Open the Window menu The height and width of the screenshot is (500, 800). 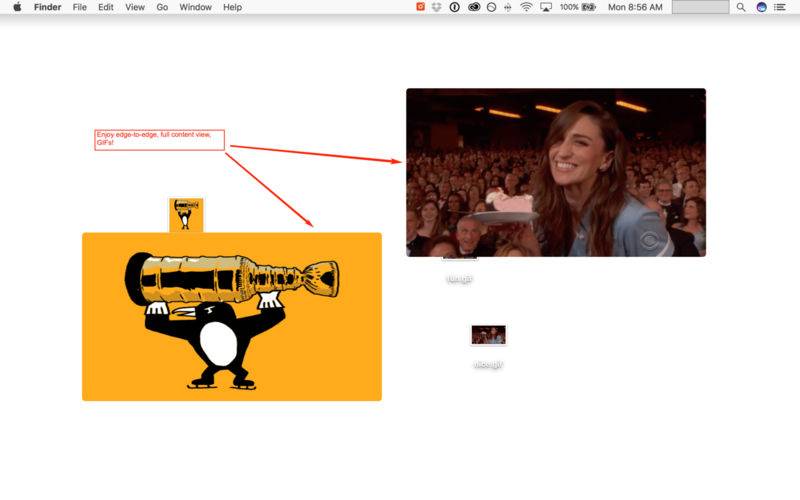195,7
